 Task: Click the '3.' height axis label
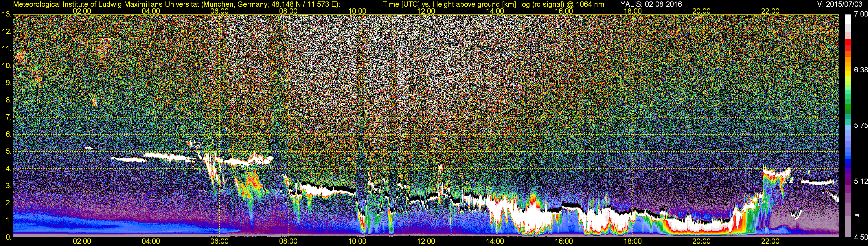tap(8, 186)
